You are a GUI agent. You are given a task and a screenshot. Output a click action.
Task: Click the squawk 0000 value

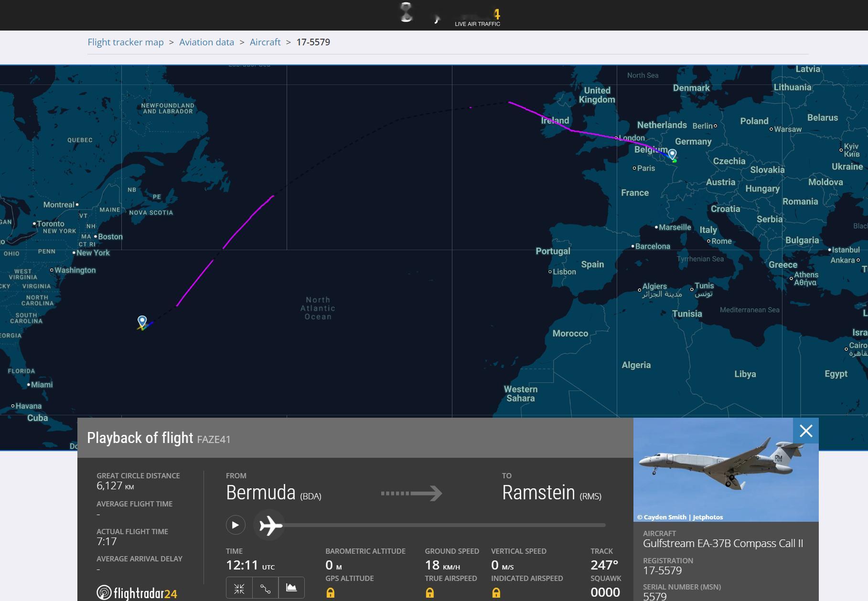pos(605,592)
